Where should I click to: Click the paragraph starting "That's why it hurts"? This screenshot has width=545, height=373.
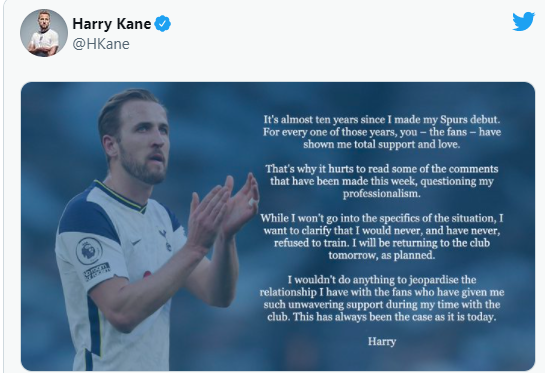[382, 181]
